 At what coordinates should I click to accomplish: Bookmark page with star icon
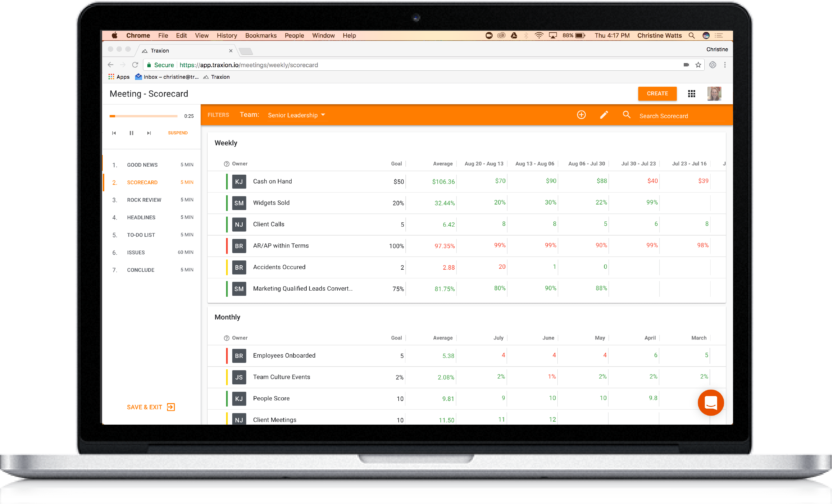click(x=698, y=65)
